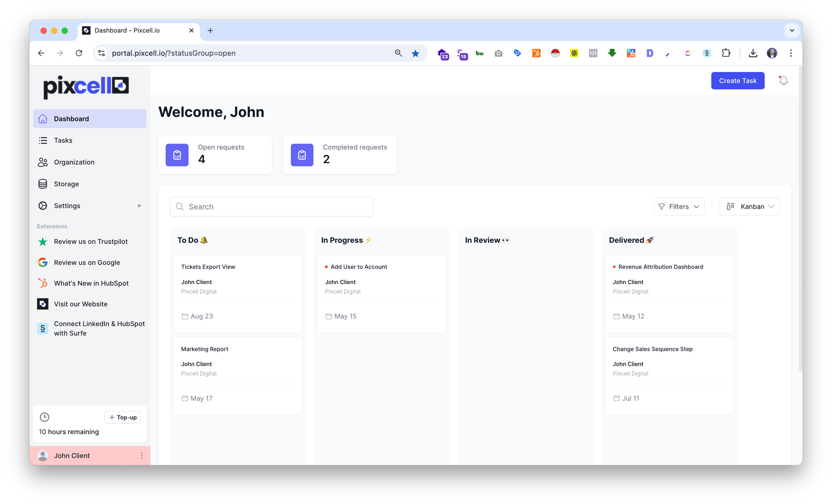The image size is (832, 504).
Task: Click the Aug 23 due date
Action: [x=197, y=316]
